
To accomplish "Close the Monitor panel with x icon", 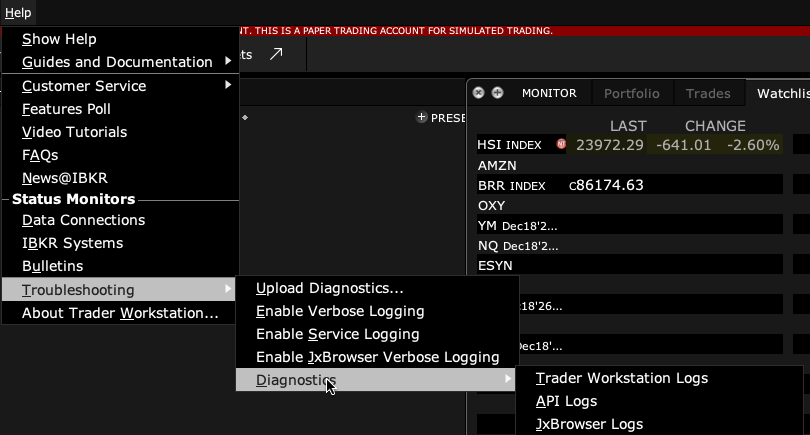I will pos(478,92).
